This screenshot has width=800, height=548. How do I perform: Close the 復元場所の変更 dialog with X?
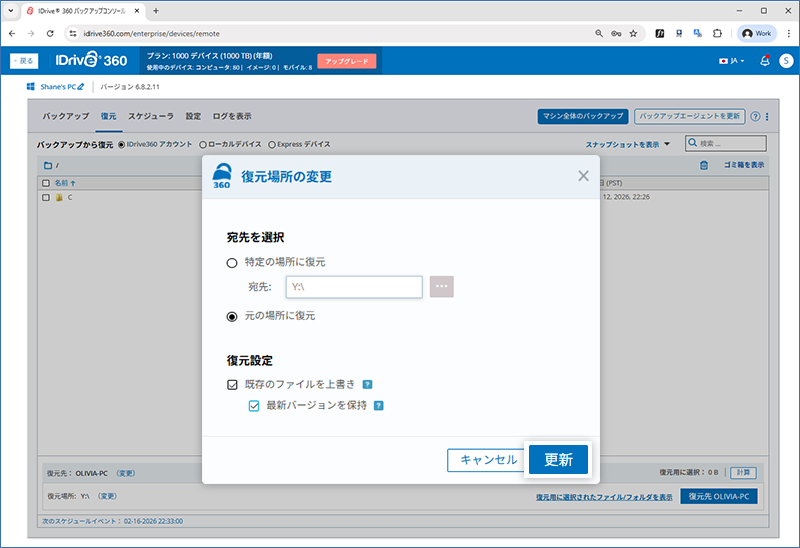pyautogui.click(x=583, y=176)
